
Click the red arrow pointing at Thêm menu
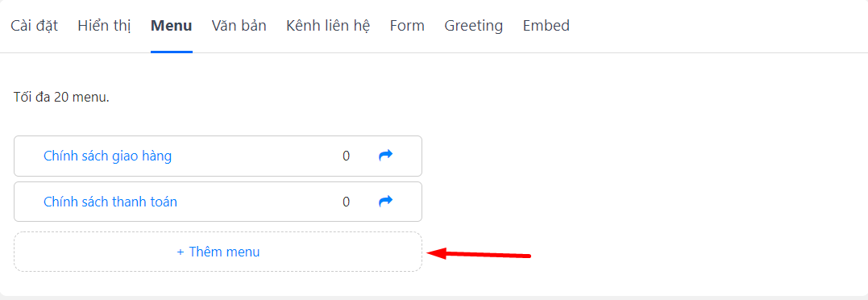[480, 254]
